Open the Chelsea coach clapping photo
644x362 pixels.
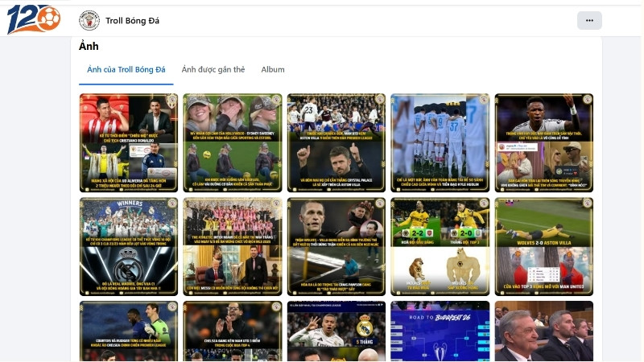[233, 331]
